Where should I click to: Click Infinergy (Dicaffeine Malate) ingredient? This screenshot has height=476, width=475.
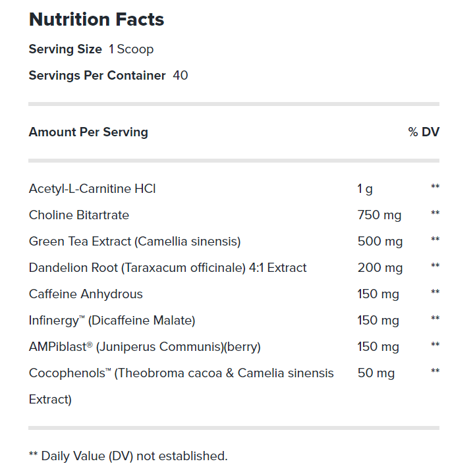[112, 321]
